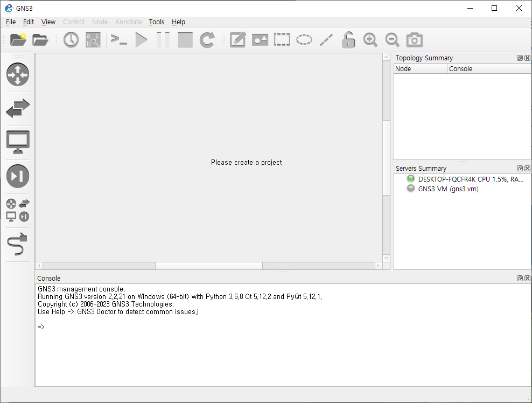Click the vertical scrollbar thumb
Image resolution: width=532 pixels, height=403 pixels.
point(386,157)
